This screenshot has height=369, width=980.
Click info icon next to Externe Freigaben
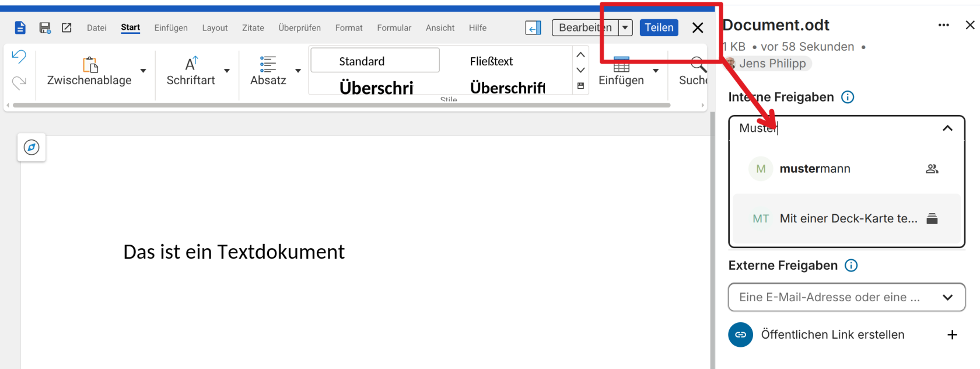pos(851,266)
